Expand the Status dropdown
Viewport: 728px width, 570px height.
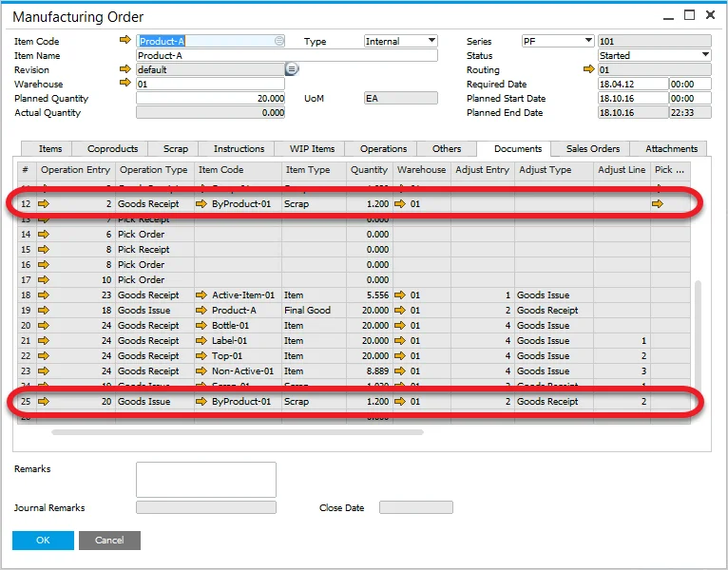click(705, 55)
